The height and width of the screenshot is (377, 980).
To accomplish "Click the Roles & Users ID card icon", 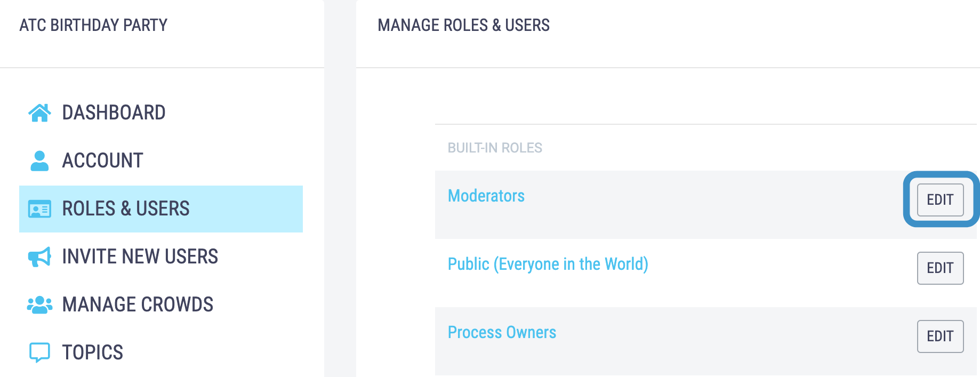I will click(39, 209).
